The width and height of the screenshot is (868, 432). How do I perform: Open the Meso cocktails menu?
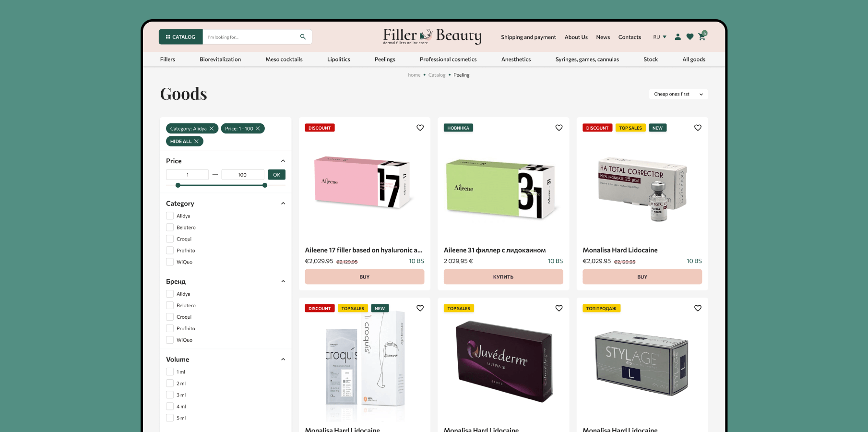pyautogui.click(x=284, y=60)
